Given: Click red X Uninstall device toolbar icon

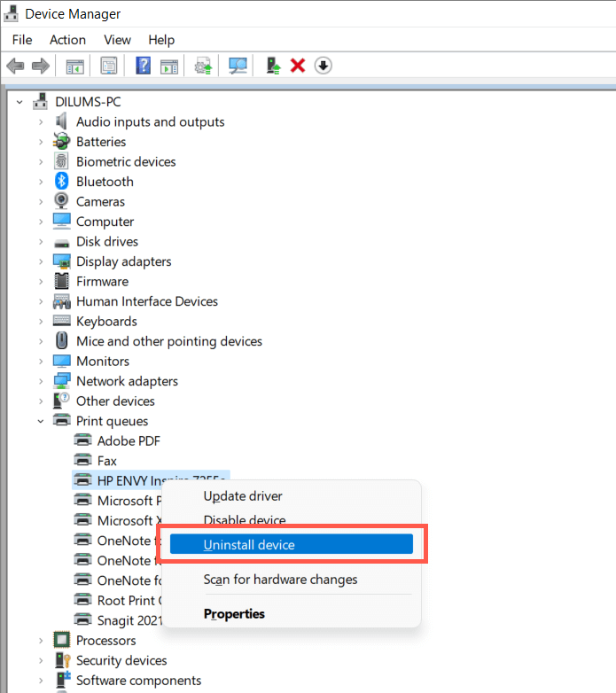Looking at the screenshot, I should pyautogui.click(x=298, y=66).
